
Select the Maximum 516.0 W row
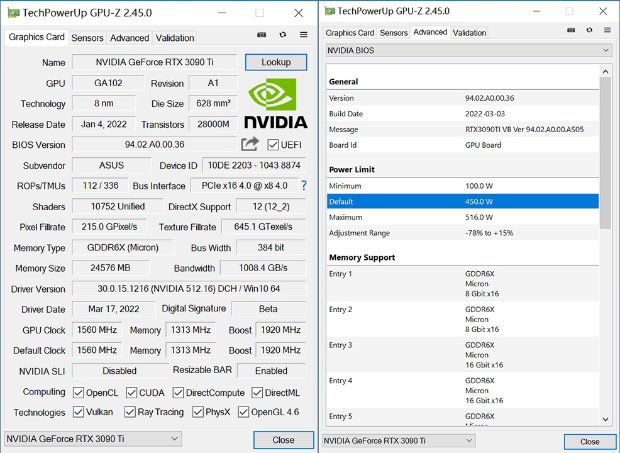[463, 217]
